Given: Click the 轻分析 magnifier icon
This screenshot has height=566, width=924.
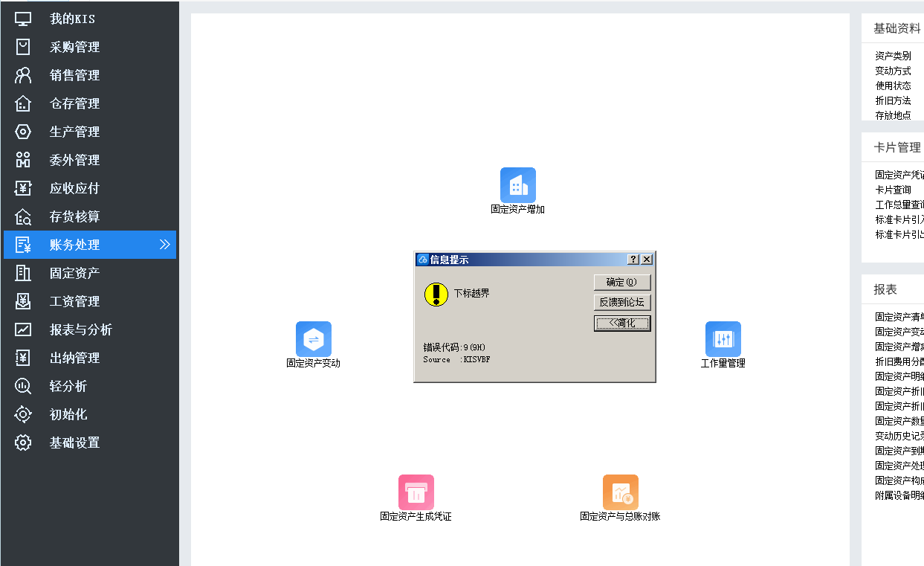Looking at the screenshot, I should coord(24,386).
